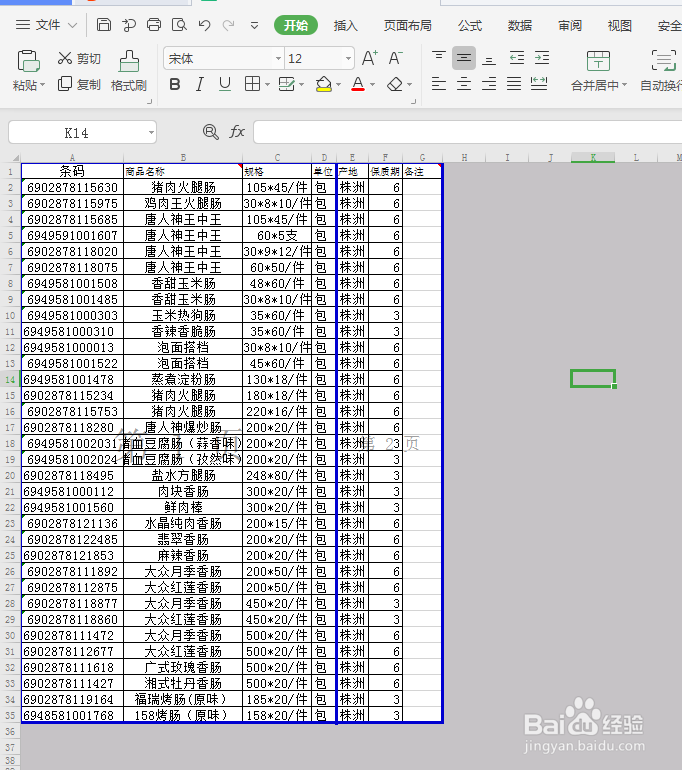The width and height of the screenshot is (682, 770).
Task: Click the Redo arrow
Action: 229,25
